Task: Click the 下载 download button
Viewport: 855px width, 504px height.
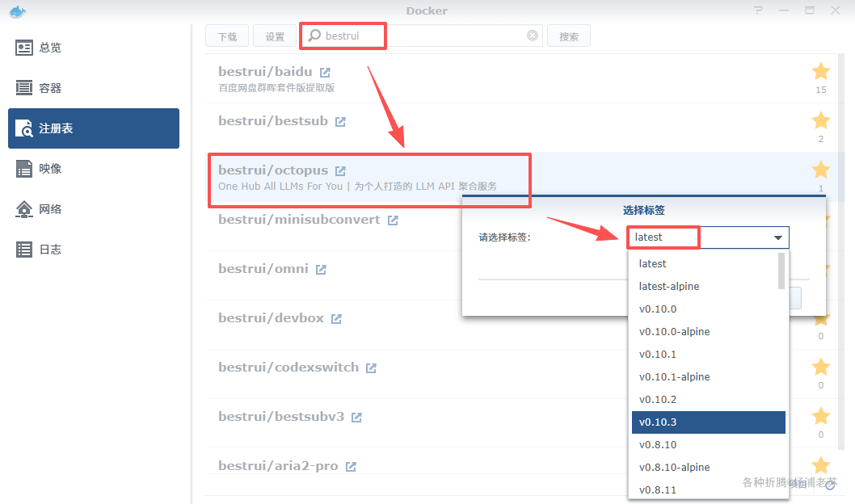Action: click(227, 36)
